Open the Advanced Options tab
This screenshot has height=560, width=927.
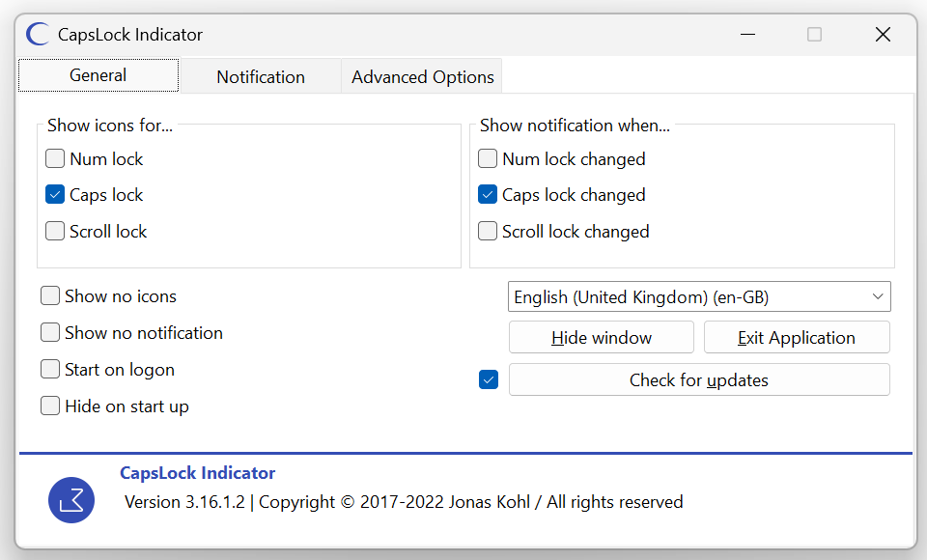[422, 77]
